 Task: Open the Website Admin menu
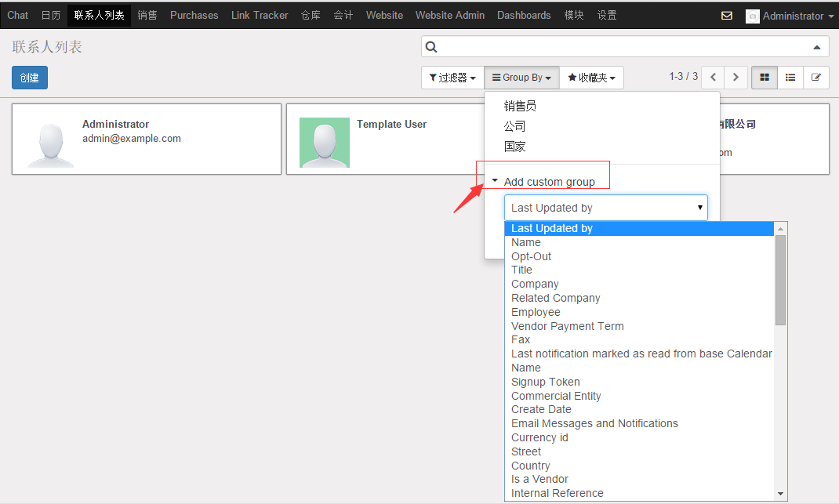click(x=450, y=15)
